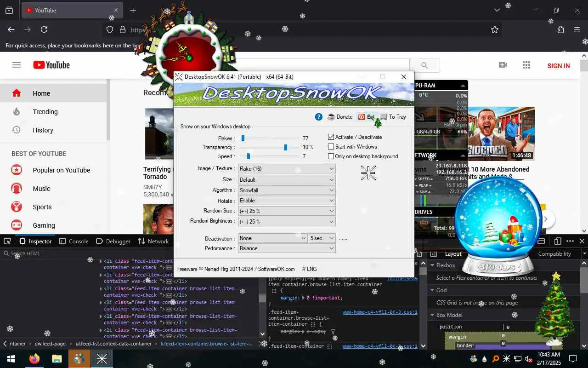Image resolution: width=588 pixels, height=368 pixels.
Task: Click the div.feed-page. breadcrumb
Action: tap(51, 344)
